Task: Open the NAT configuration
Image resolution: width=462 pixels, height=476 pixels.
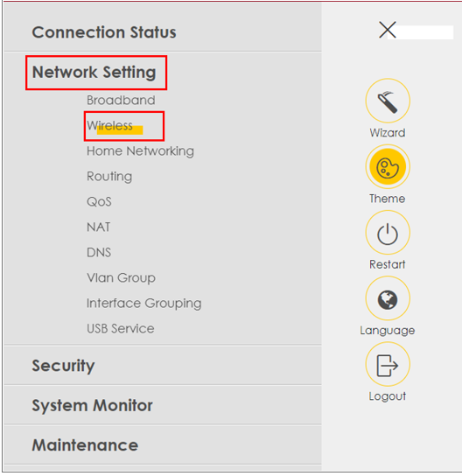Action: [x=98, y=227]
